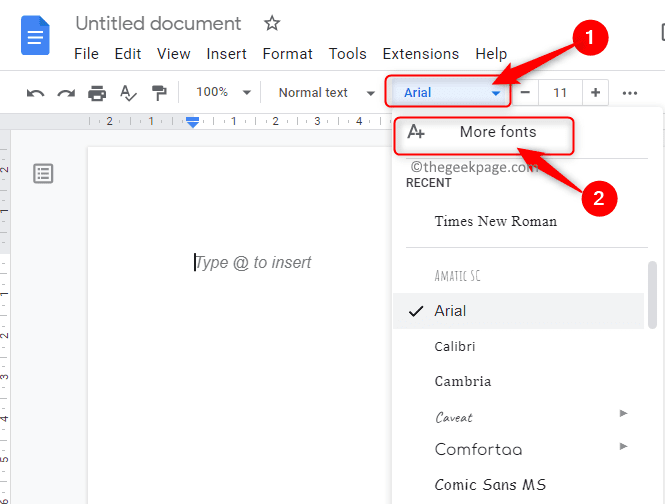Click the redo arrow icon
The image size is (665, 504).
[66, 93]
